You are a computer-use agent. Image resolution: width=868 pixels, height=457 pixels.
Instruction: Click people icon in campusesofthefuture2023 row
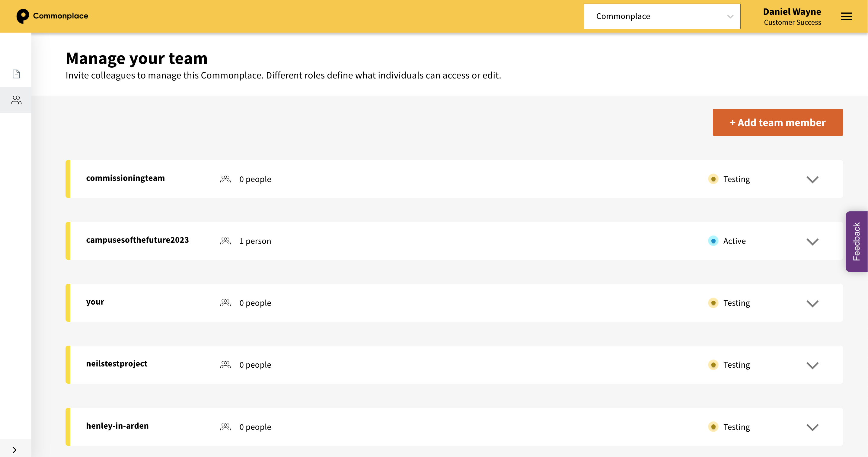pyautogui.click(x=225, y=241)
